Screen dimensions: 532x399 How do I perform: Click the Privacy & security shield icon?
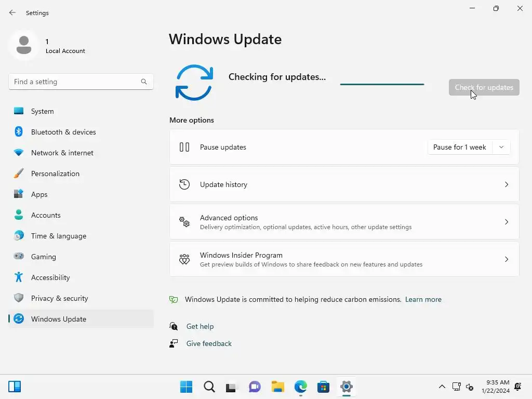click(x=19, y=298)
